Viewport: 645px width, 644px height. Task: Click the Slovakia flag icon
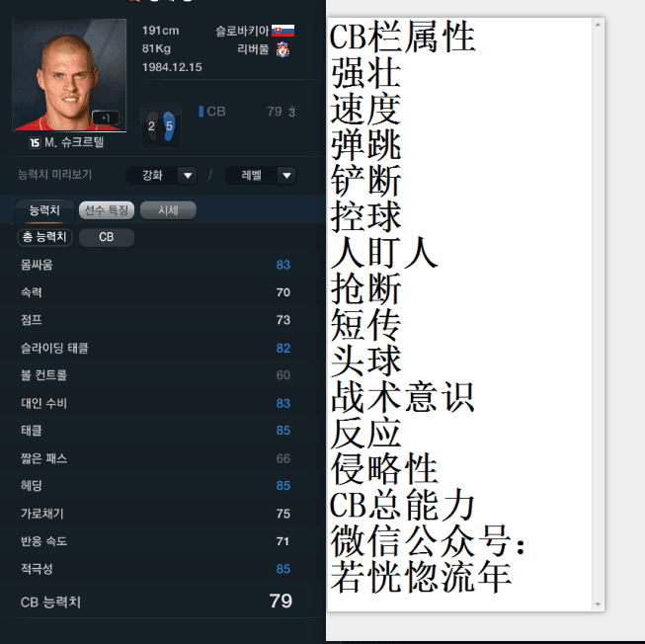pos(282,31)
